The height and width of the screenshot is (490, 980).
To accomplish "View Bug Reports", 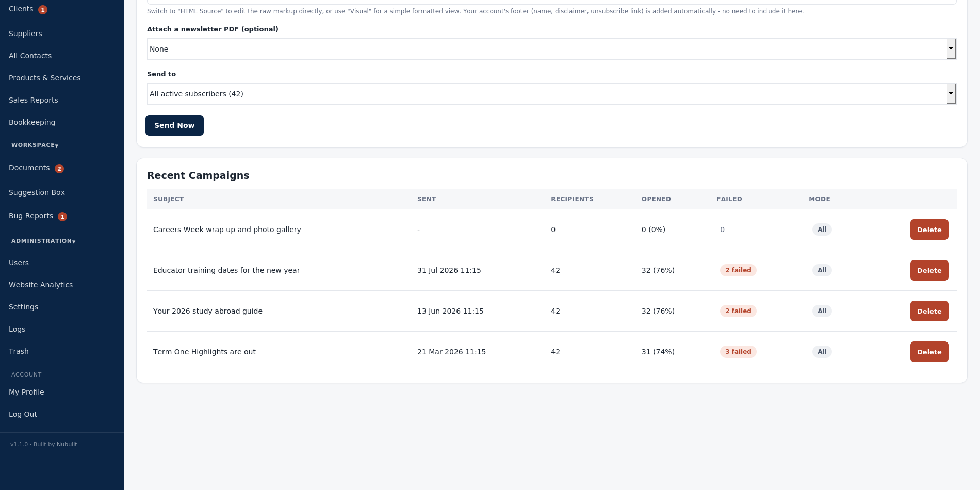I will pyautogui.click(x=31, y=216).
